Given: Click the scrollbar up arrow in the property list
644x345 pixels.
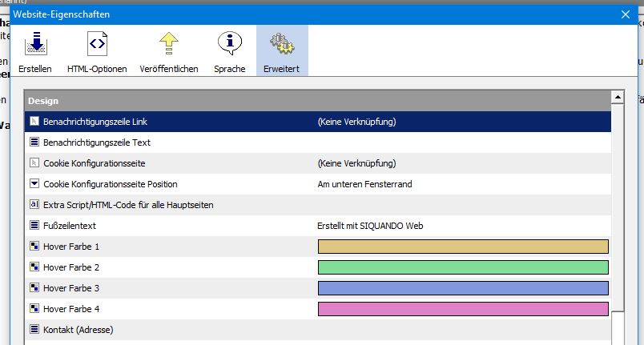Looking at the screenshot, I should pyautogui.click(x=618, y=98).
